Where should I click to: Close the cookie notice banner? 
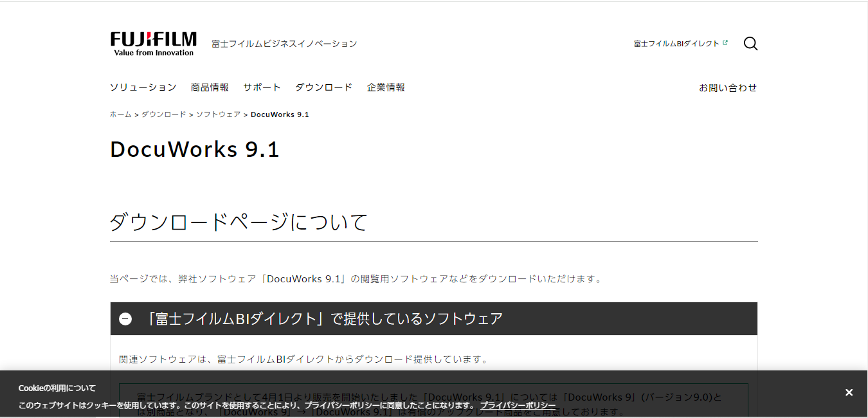[849, 392]
